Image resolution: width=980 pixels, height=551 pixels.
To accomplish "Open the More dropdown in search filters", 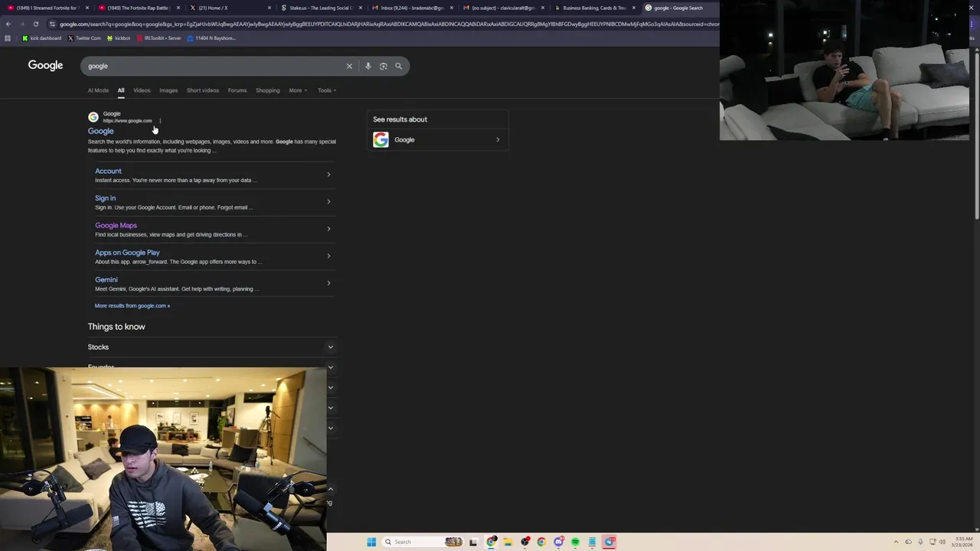I will (298, 90).
